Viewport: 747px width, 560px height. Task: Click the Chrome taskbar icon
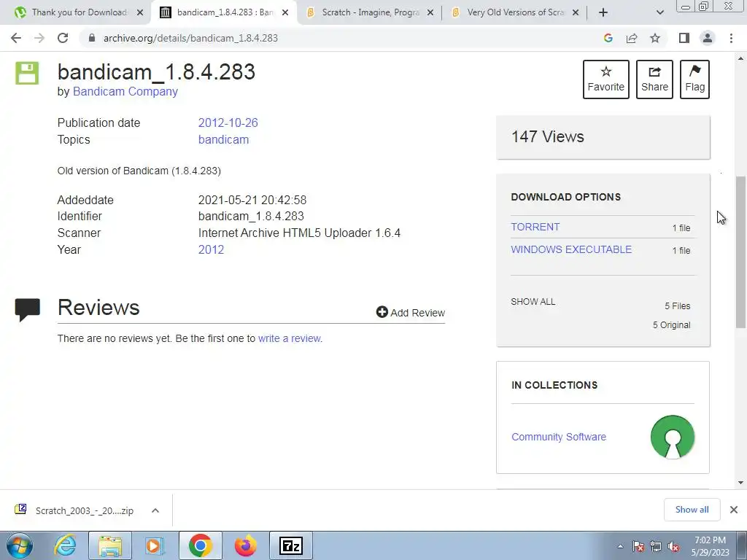click(200, 545)
